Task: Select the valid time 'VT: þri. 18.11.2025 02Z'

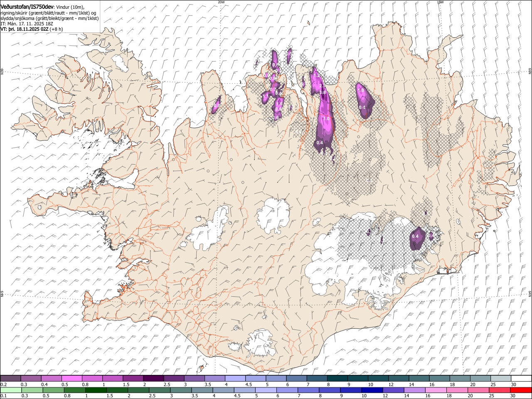Action: coord(25,29)
